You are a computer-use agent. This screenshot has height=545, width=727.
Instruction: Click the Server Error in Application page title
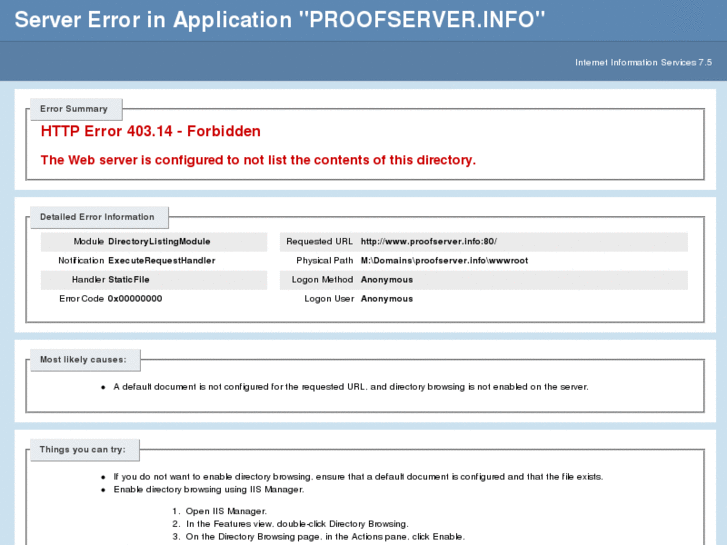click(x=280, y=20)
